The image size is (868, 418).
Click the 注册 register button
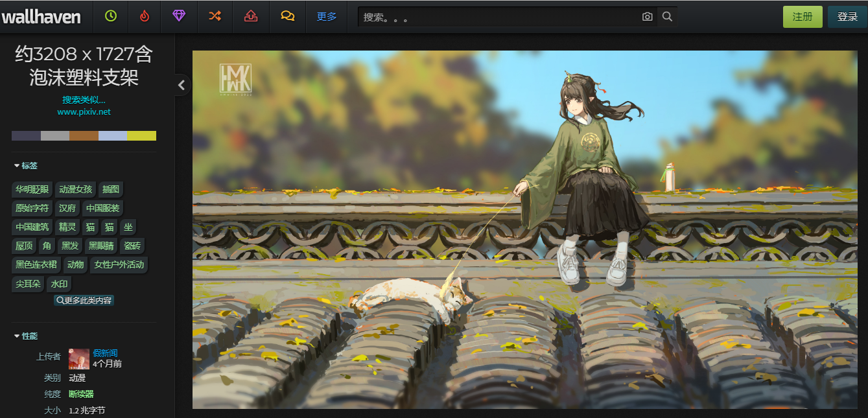[x=802, y=16]
